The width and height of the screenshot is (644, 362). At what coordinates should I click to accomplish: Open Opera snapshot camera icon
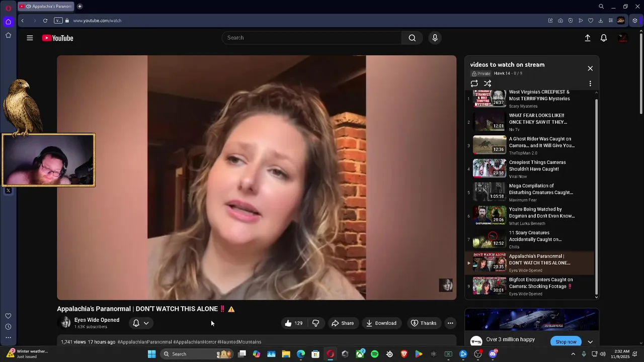click(x=560, y=21)
